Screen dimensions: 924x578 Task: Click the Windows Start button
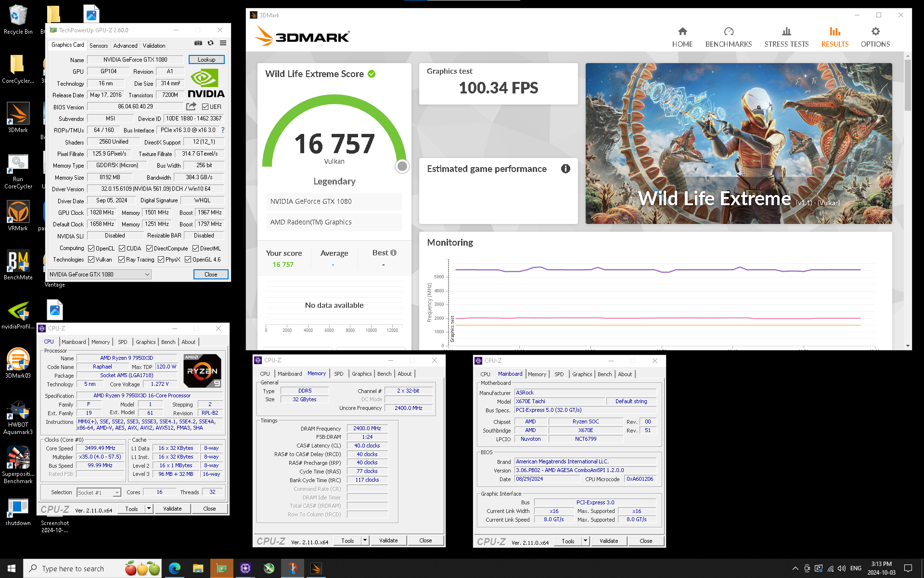12,568
